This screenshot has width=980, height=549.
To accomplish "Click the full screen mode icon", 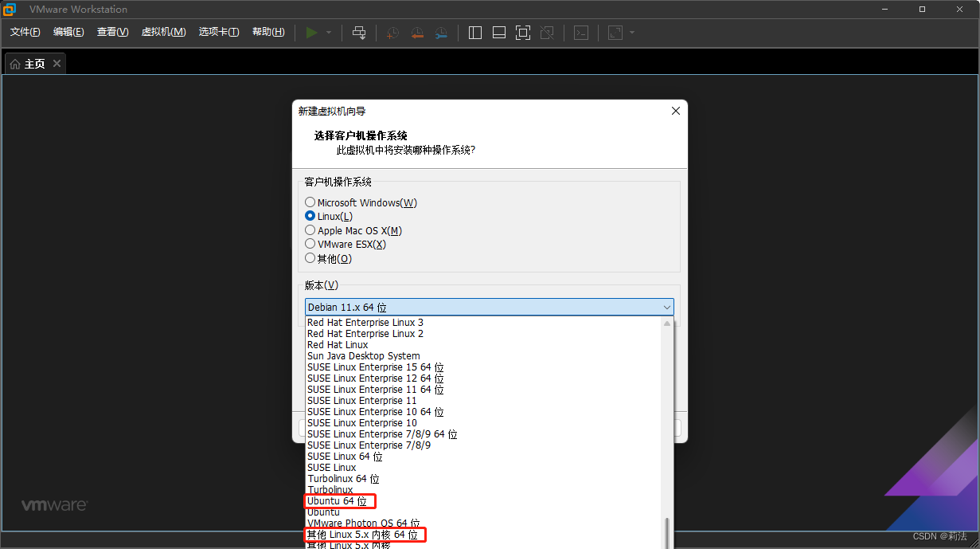I will pos(523,33).
